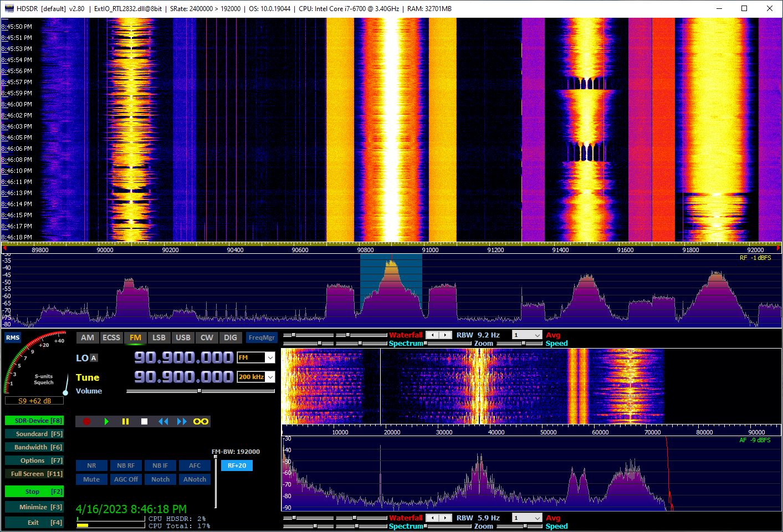Open Options [F7] button
This screenshot has height=532, width=783.
point(34,461)
